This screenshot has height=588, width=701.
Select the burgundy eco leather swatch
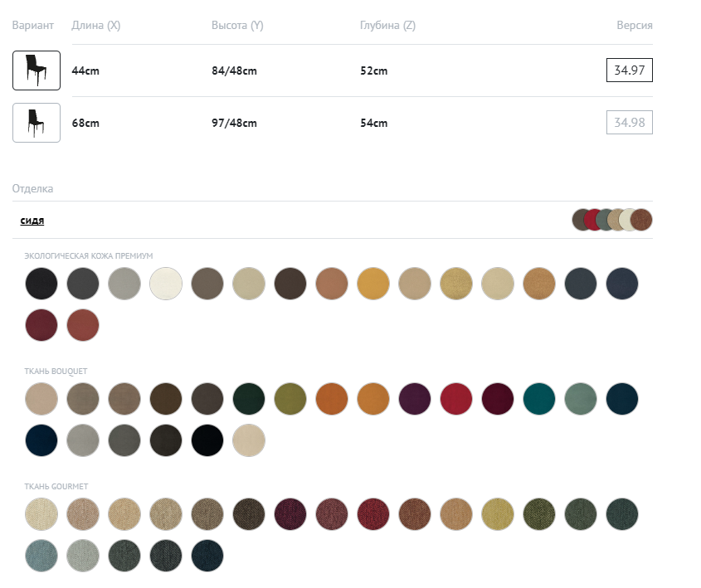pyautogui.click(x=41, y=325)
